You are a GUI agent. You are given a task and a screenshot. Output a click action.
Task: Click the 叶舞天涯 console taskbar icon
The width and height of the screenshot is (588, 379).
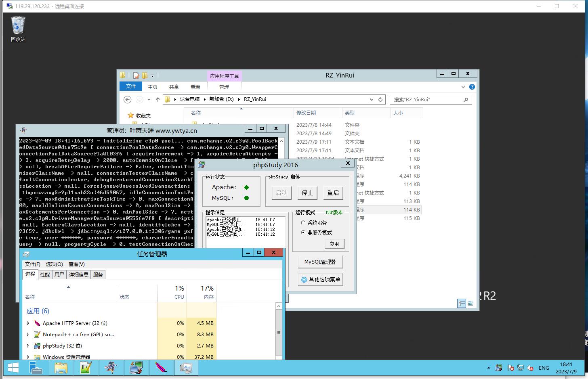[111, 368]
